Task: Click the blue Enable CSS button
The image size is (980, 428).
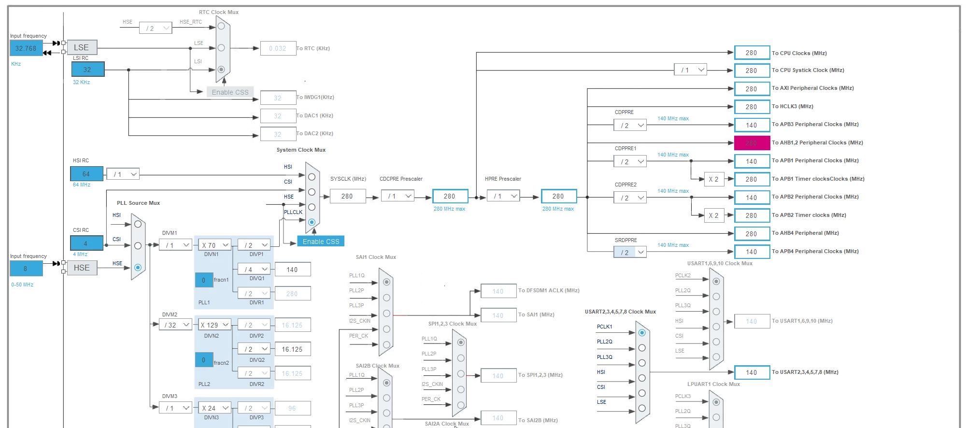Action: pyautogui.click(x=321, y=242)
